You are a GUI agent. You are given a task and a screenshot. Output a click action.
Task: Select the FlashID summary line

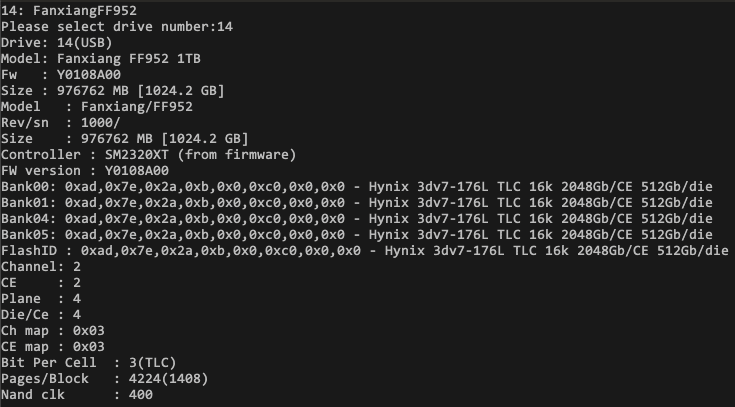[365, 250]
